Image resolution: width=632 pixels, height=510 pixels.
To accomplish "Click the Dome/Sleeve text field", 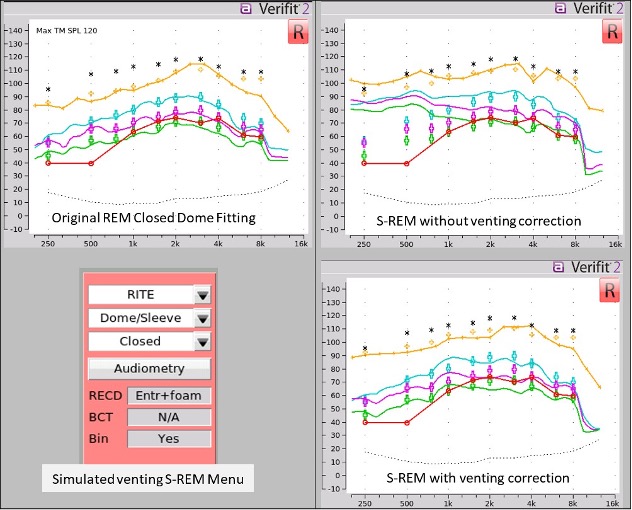I will pyautogui.click(x=141, y=318).
